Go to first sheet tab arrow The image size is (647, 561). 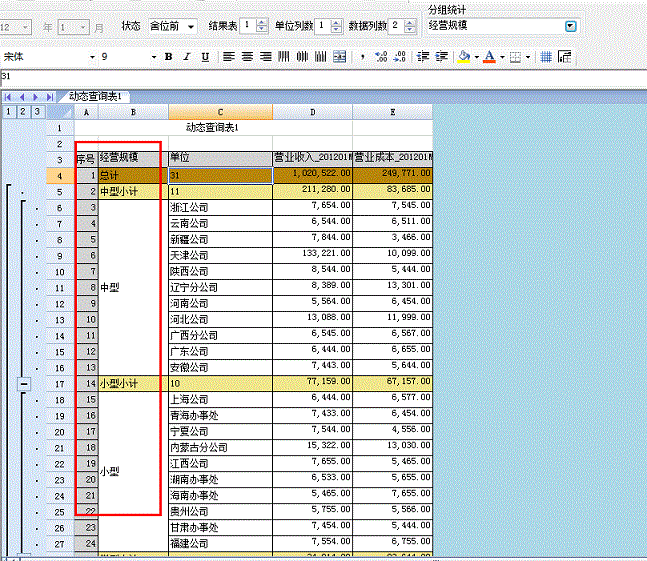[8, 97]
